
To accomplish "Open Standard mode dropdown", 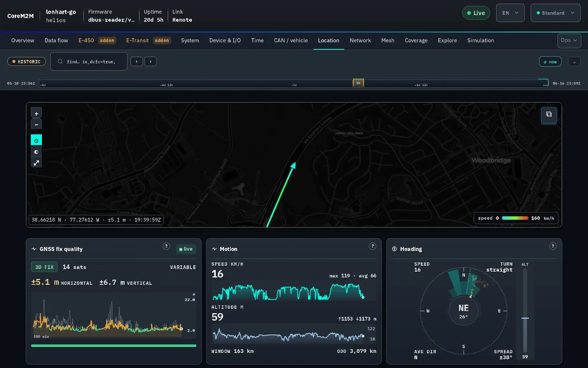I will pyautogui.click(x=555, y=13).
